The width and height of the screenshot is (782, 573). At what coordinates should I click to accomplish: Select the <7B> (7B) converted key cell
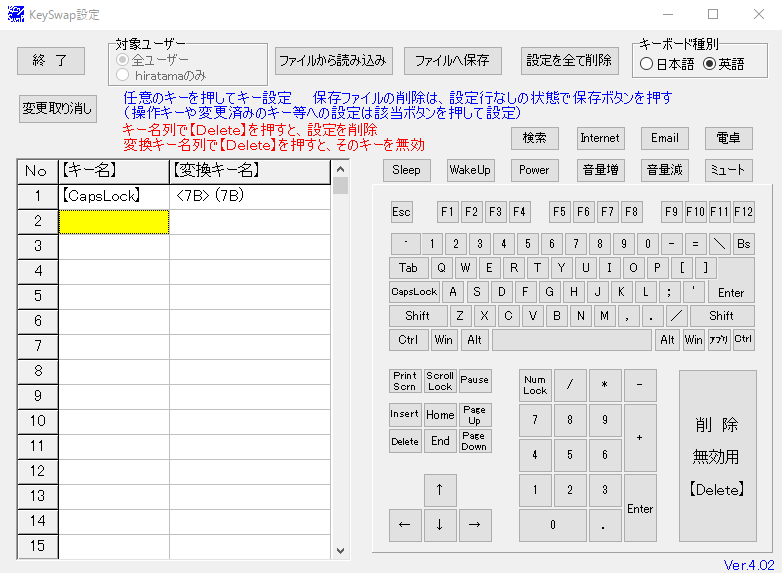(x=250, y=196)
